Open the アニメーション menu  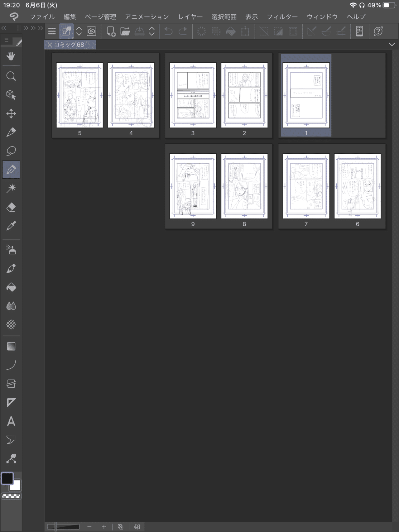147,17
